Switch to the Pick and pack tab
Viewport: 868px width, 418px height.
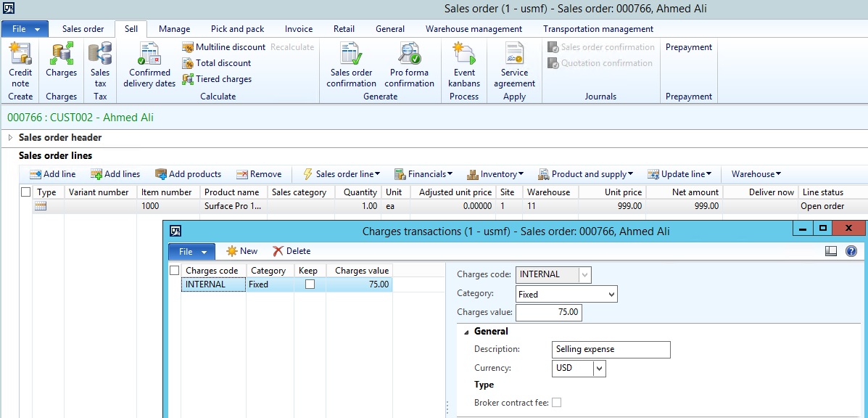pos(237,29)
